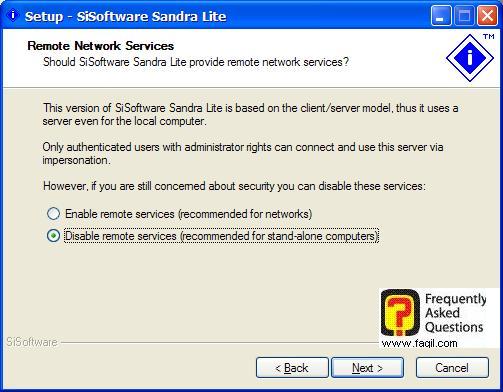Click the 'Setup - SiSoftware Sandra Lite' title bar
The height and width of the screenshot is (392, 503).
(x=125, y=16)
